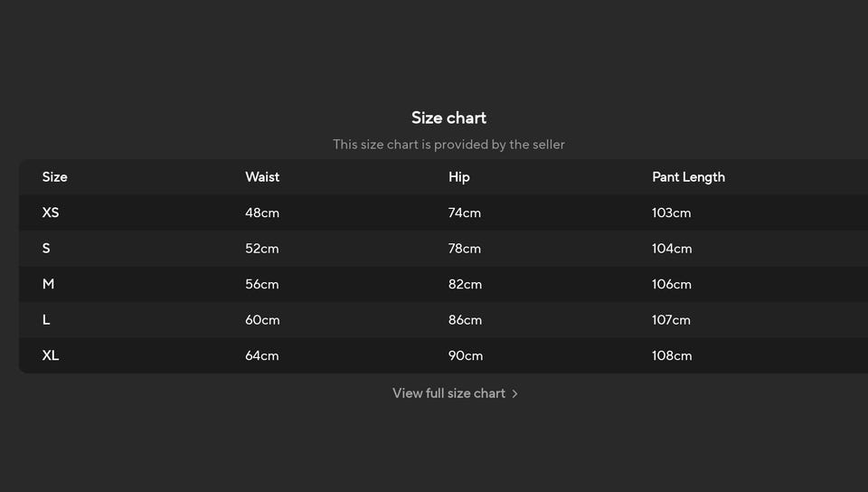Click the 74cm hip value for XS
Image resolution: width=868 pixels, height=492 pixels.
(x=465, y=213)
